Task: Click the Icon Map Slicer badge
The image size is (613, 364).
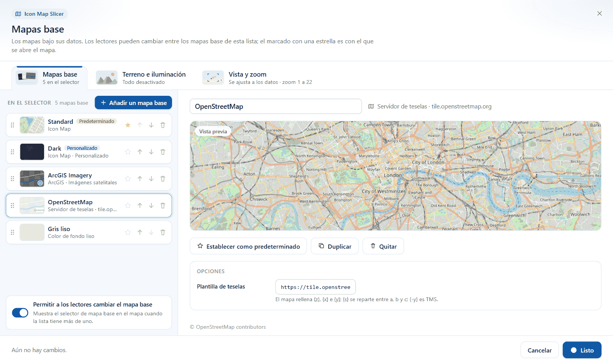Action: (39, 14)
